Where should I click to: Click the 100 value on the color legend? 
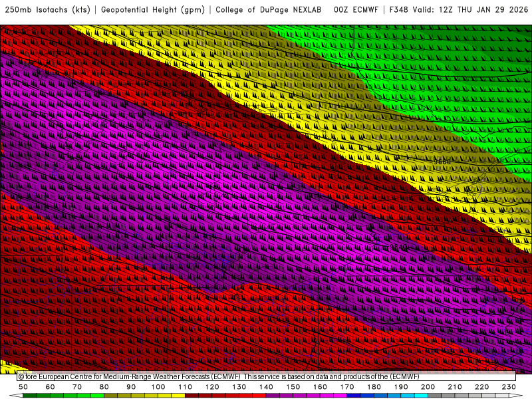158,387
